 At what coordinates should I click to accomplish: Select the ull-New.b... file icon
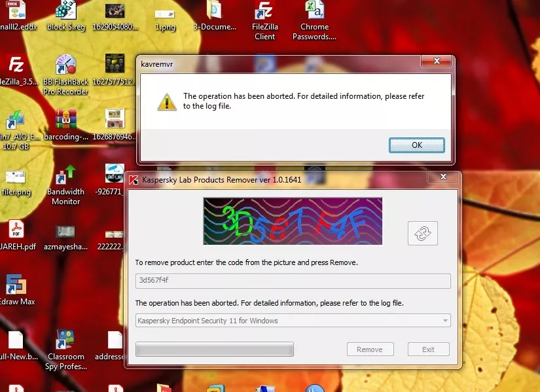(x=18, y=346)
